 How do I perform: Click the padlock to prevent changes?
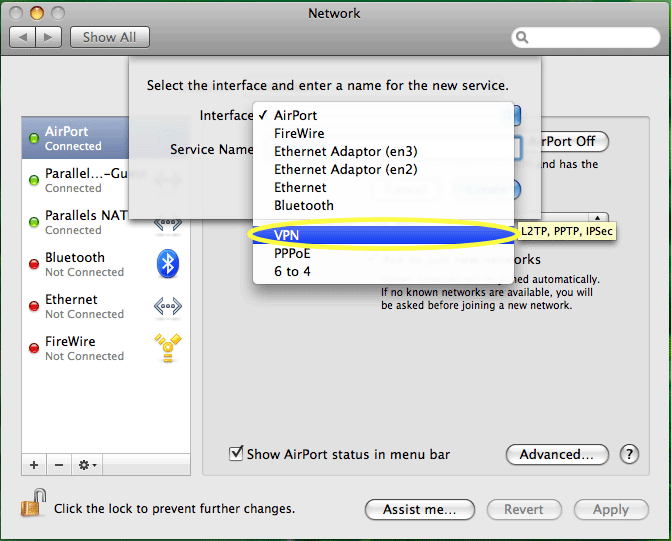pyautogui.click(x=33, y=505)
